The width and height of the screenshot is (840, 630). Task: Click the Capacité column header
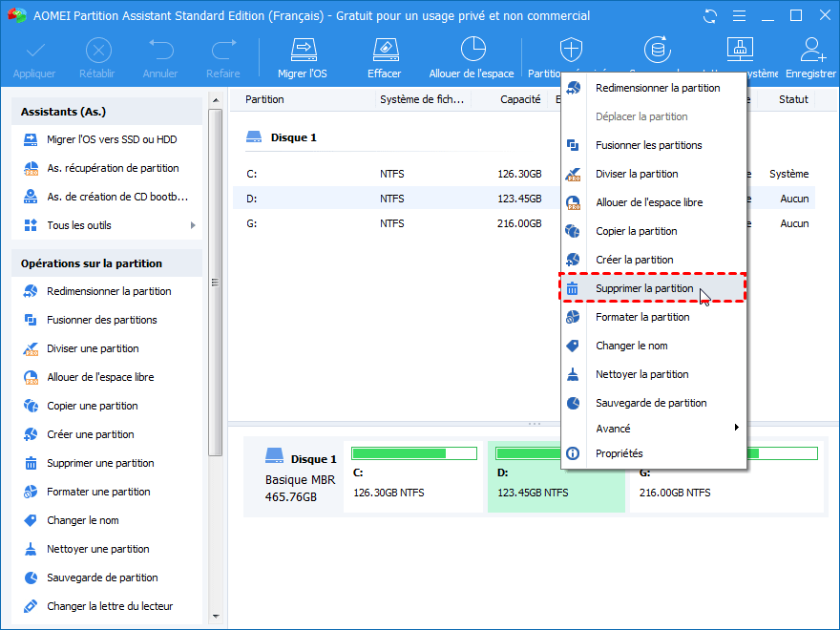(x=520, y=99)
